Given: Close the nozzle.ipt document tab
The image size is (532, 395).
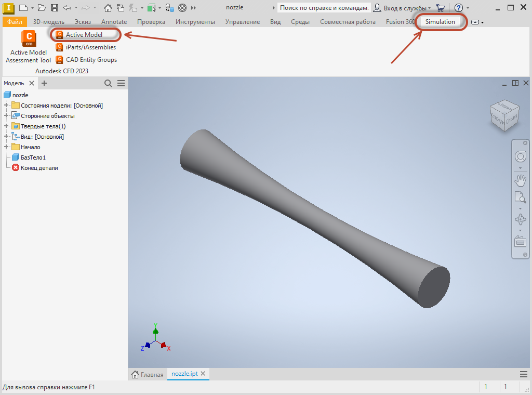Looking at the screenshot, I should click(x=203, y=374).
